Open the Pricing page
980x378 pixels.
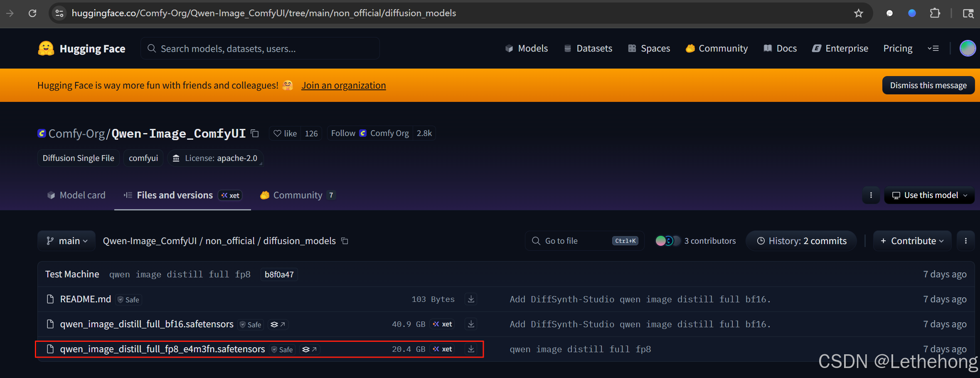pyautogui.click(x=898, y=49)
